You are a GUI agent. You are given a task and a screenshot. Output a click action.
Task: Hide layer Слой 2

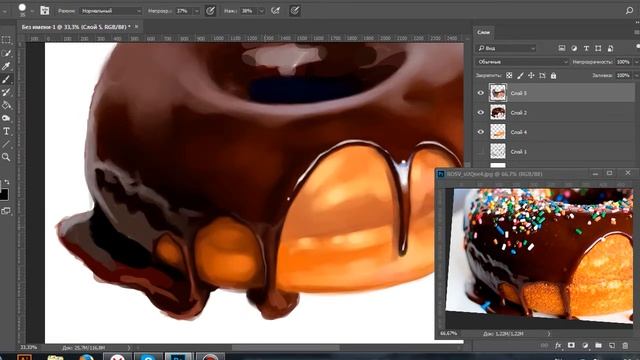(481, 112)
